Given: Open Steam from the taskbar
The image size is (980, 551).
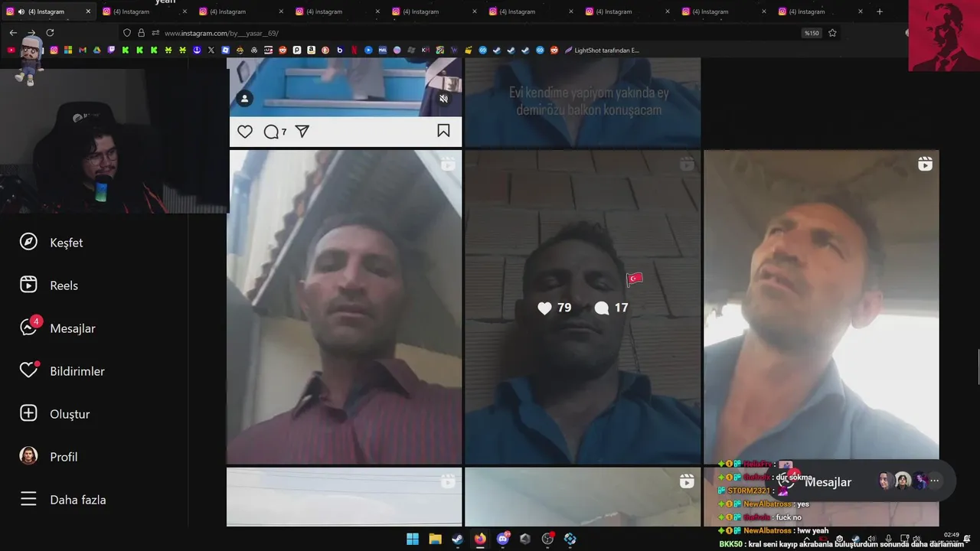Looking at the screenshot, I should point(457,539).
